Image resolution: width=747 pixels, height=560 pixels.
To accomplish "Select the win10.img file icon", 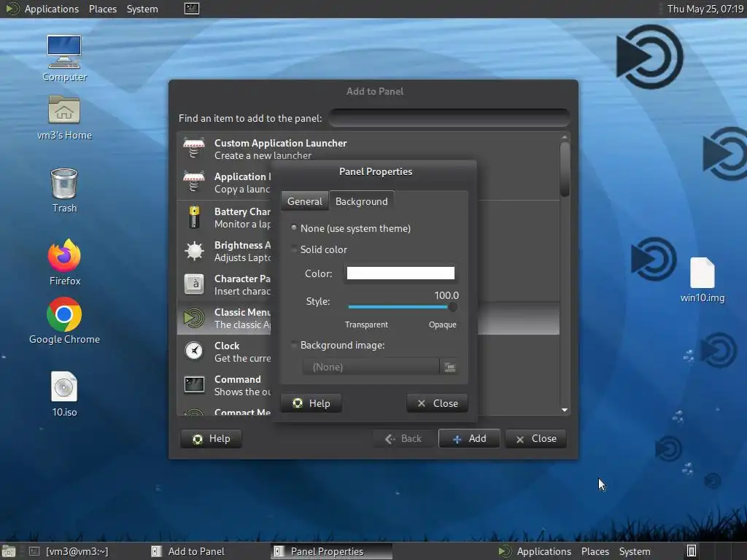I will (703, 279).
